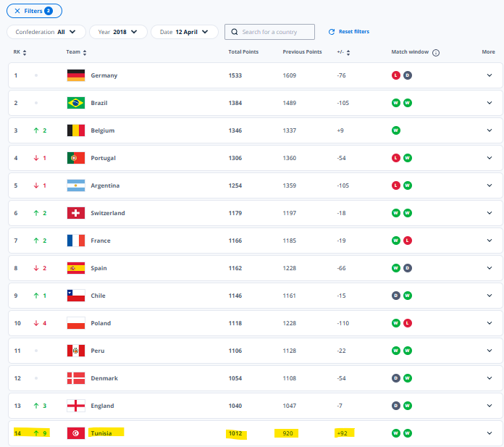
Task: Expand the Poland row details
Action: 490,323
